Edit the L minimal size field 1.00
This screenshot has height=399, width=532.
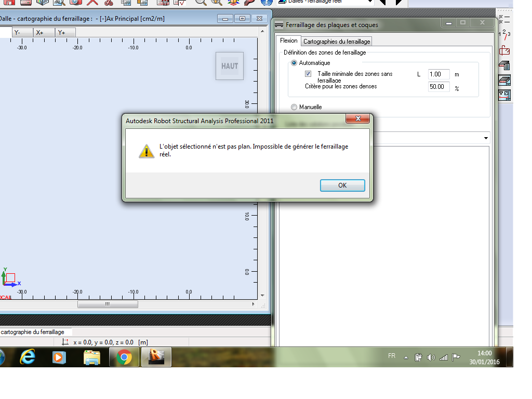pos(438,74)
